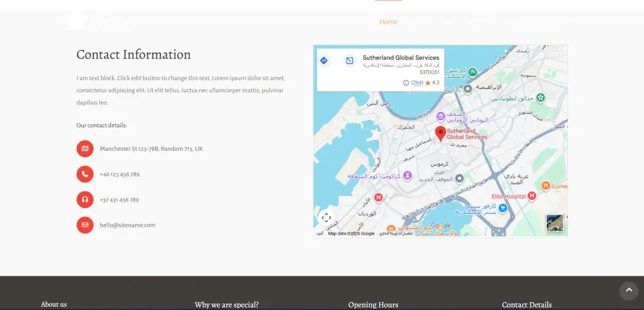Click the info icon next to reviews

(406, 82)
